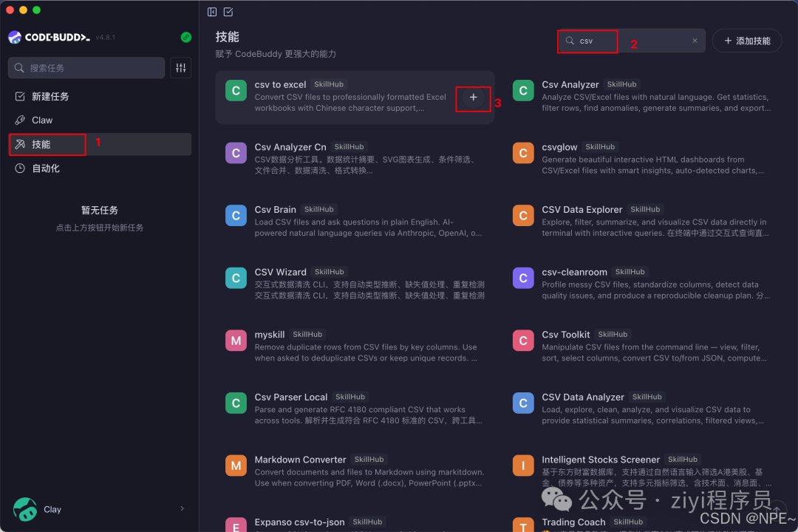Clear the csv search using the X
The width and height of the screenshot is (798, 532).
[695, 41]
